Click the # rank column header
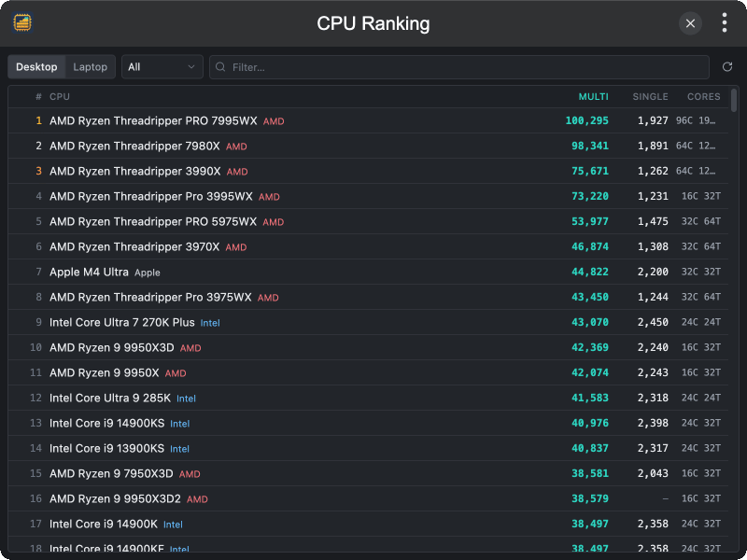Viewport: 747px width, 560px height. point(38,97)
